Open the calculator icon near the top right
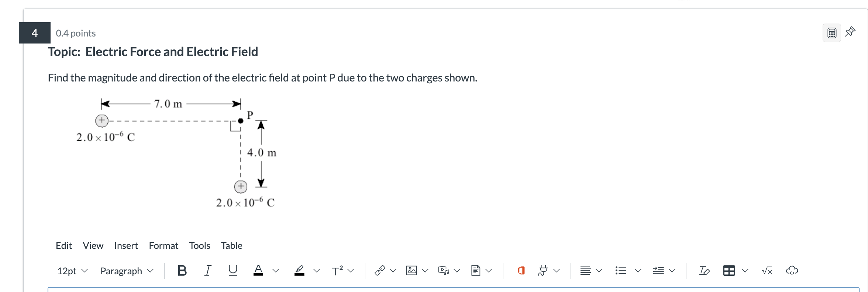This screenshot has width=868, height=292. pos(831,32)
